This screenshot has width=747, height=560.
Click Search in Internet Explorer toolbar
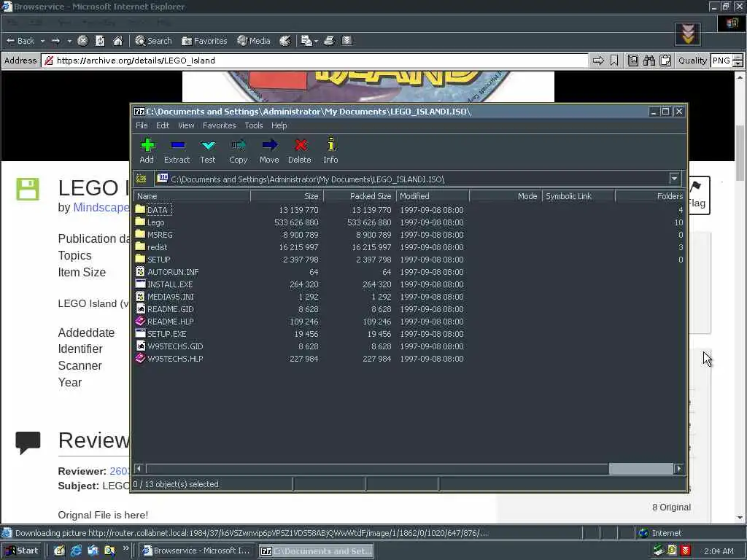tap(153, 41)
